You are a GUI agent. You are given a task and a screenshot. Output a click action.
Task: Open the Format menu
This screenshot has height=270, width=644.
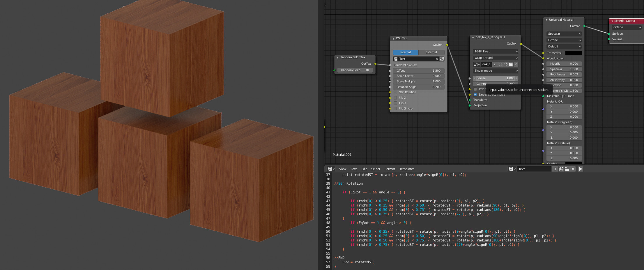pyautogui.click(x=390, y=169)
